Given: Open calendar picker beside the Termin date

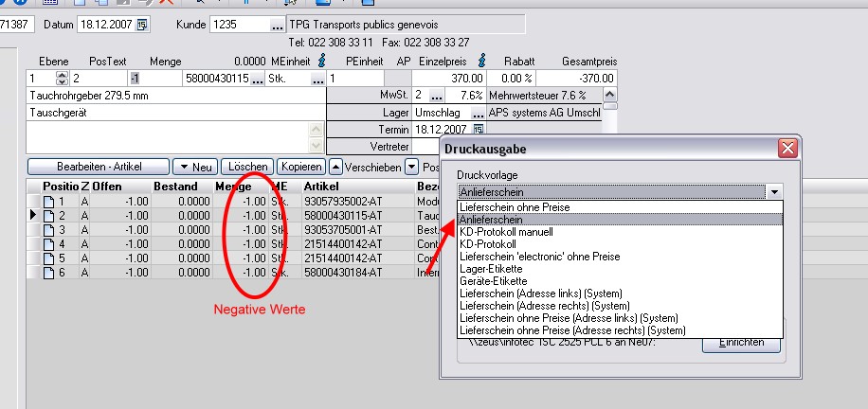Looking at the screenshot, I should point(479,130).
